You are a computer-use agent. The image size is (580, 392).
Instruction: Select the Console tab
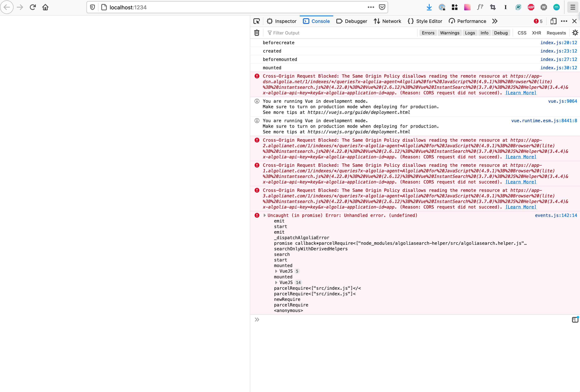[x=316, y=21]
